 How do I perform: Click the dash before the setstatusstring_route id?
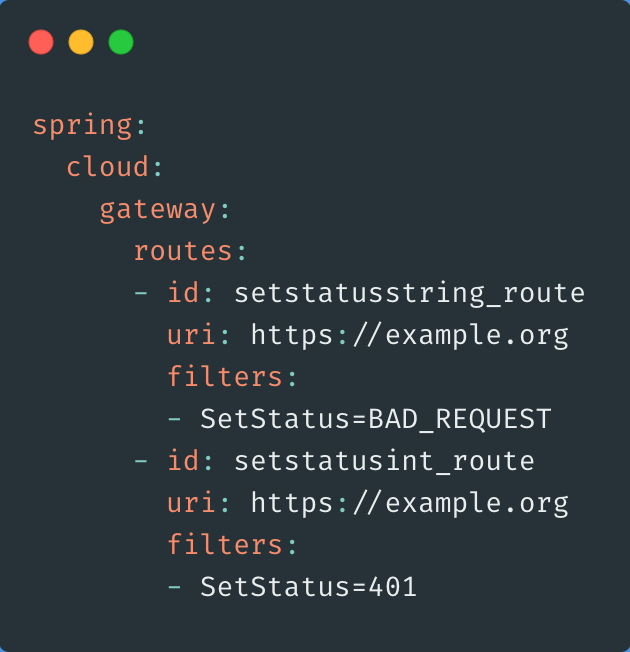(141, 293)
